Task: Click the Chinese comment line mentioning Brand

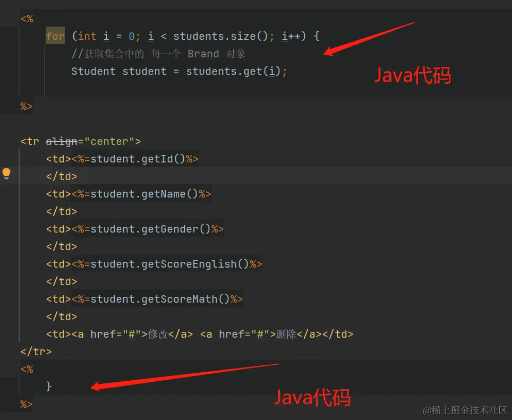Action: coord(158,54)
